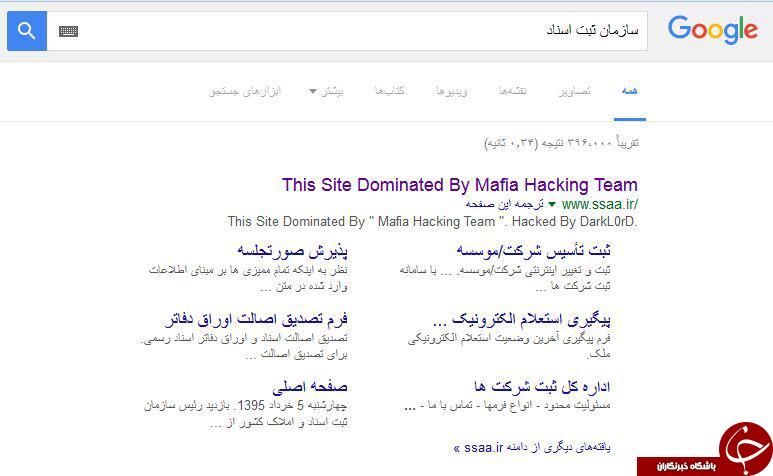Open sitelink اداره کل ثبت شرکت ها

[542, 386]
